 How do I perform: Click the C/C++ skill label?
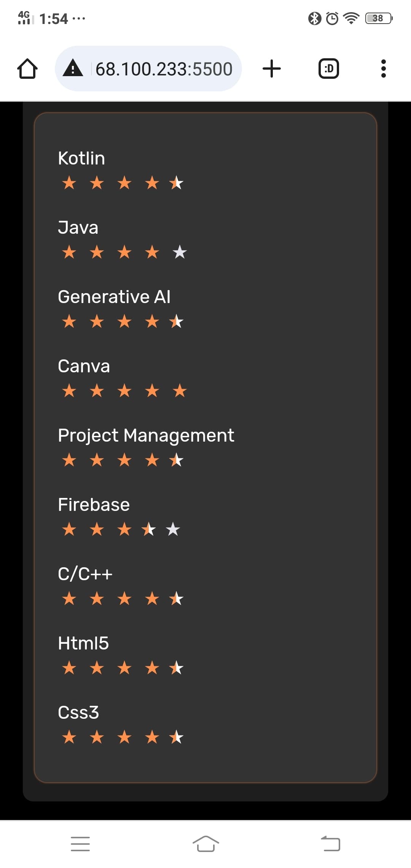(x=85, y=574)
